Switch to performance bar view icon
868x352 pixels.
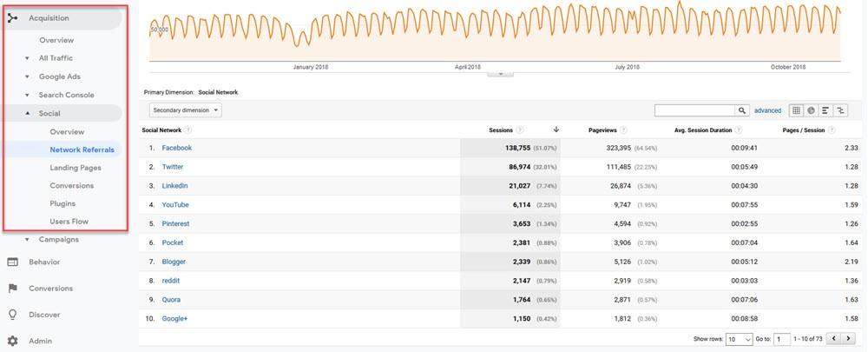[x=825, y=110]
